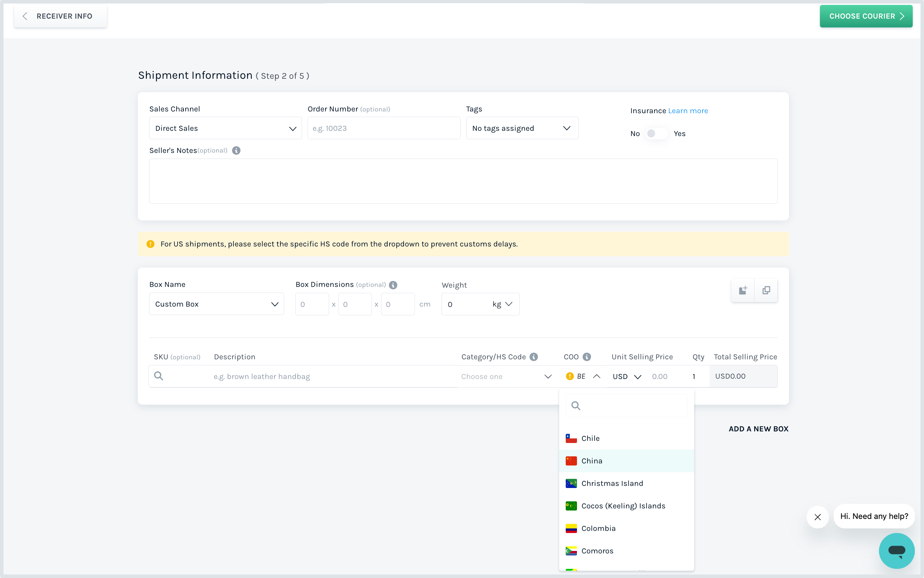
Task: Click the COO warning icon beside BE
Action: coord(570,376)
